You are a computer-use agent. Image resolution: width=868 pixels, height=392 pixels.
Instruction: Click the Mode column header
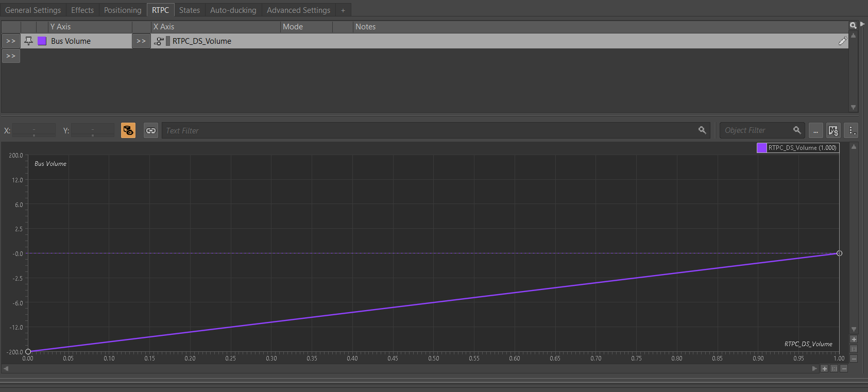(x=307, y=27)
